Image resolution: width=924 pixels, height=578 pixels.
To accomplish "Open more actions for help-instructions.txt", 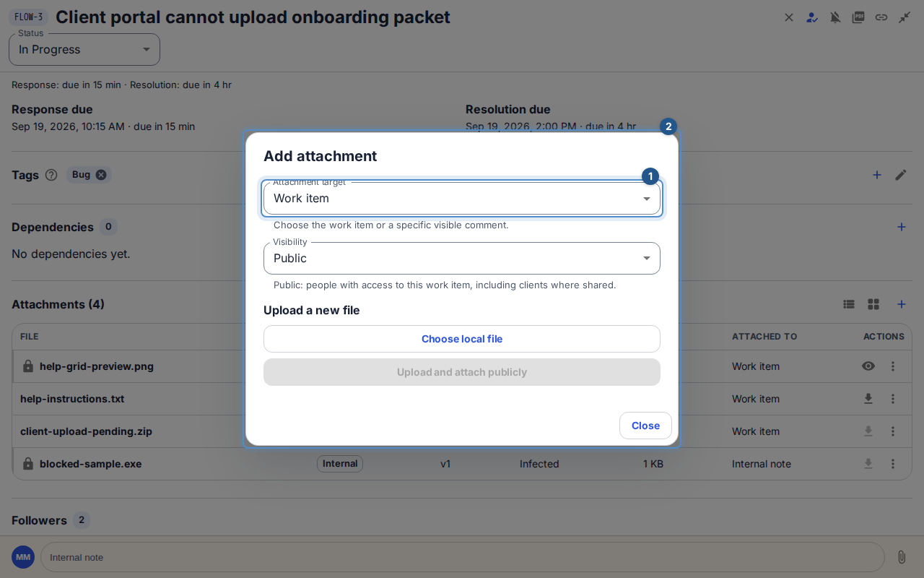I will point(893,399).
